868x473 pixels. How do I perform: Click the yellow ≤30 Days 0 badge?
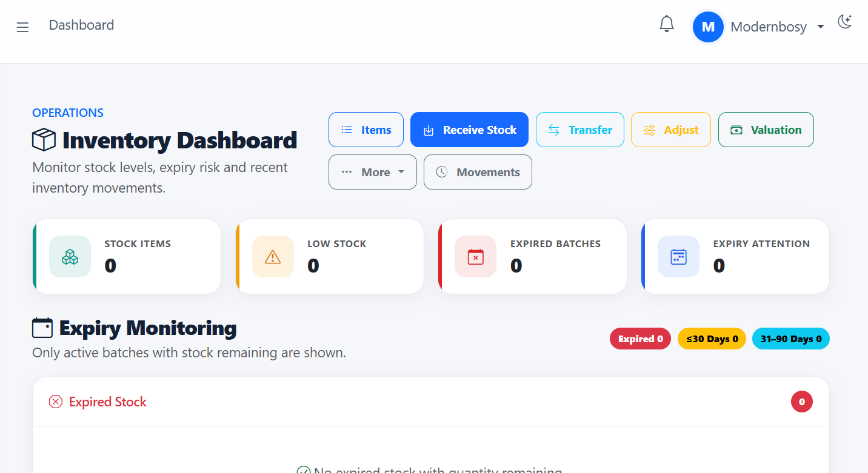712,339
